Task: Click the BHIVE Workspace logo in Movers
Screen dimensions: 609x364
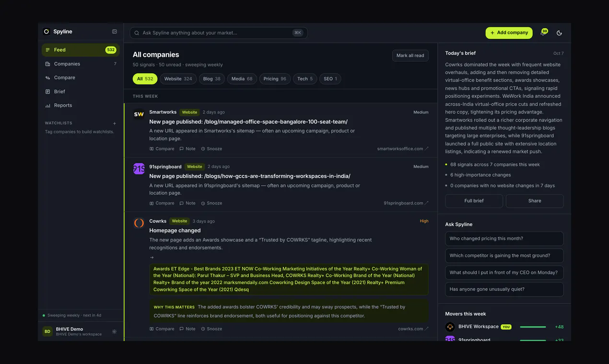Action: click(450, 327)
